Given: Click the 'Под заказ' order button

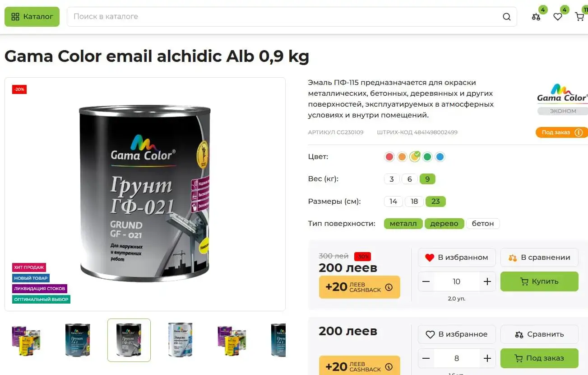Looking at the screenshot, I should [539, 358].
